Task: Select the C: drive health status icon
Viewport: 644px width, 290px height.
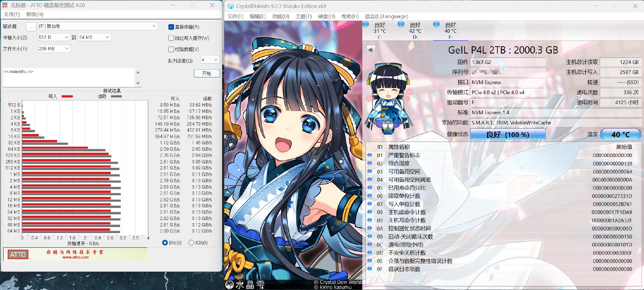Action: tap(366, 24)
